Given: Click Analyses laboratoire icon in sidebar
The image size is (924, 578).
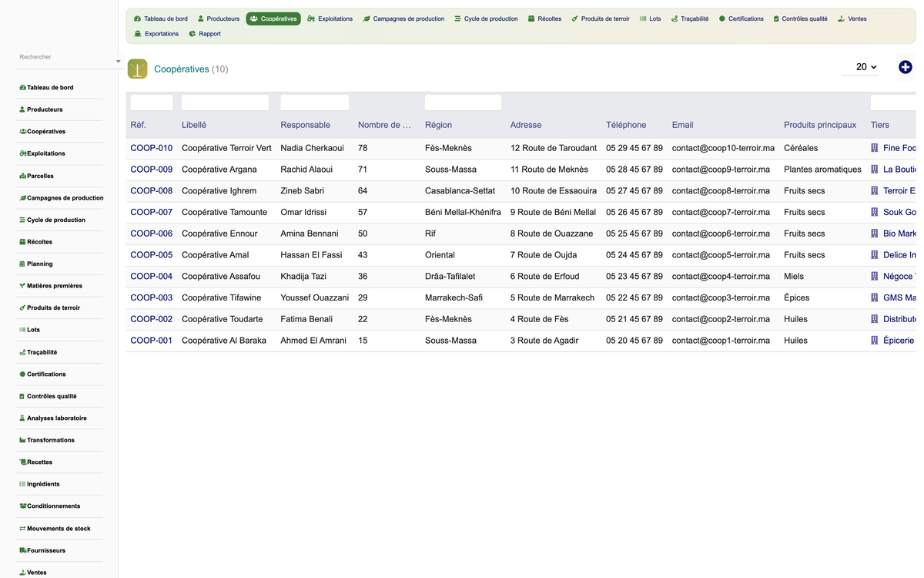Looking at the screenshot, I should [x=22, y=418].
